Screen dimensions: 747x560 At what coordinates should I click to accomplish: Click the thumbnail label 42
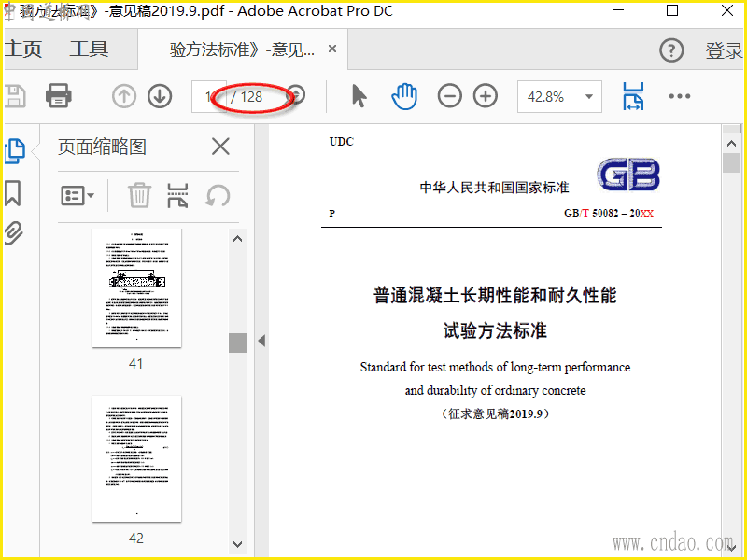[135, 539]
